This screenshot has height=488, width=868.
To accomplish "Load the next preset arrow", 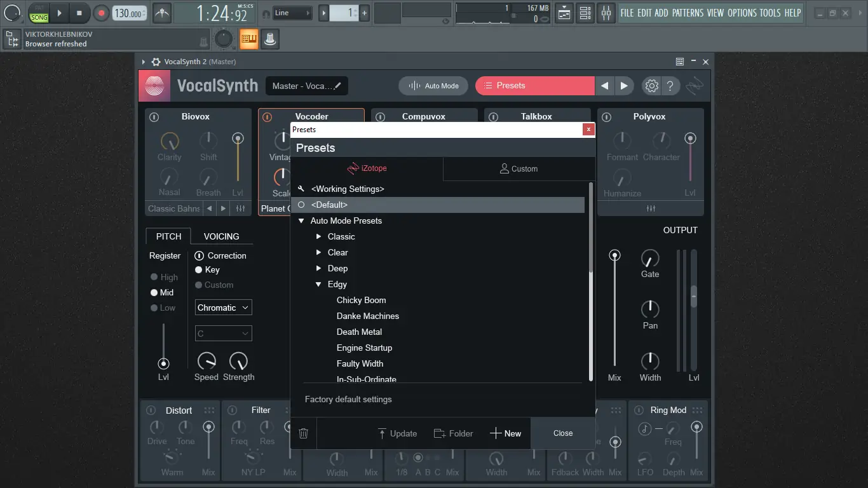I will [624, 86].
